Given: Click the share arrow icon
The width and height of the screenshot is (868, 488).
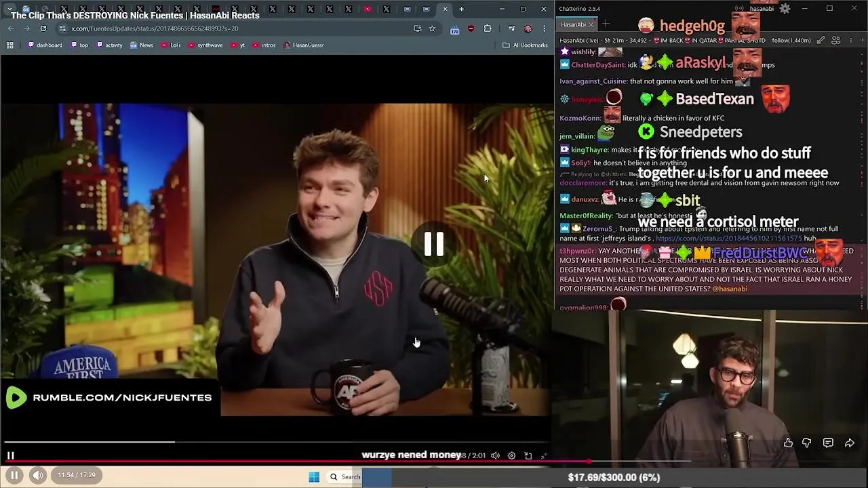Looking at the screenshot, I should point(850,443).
